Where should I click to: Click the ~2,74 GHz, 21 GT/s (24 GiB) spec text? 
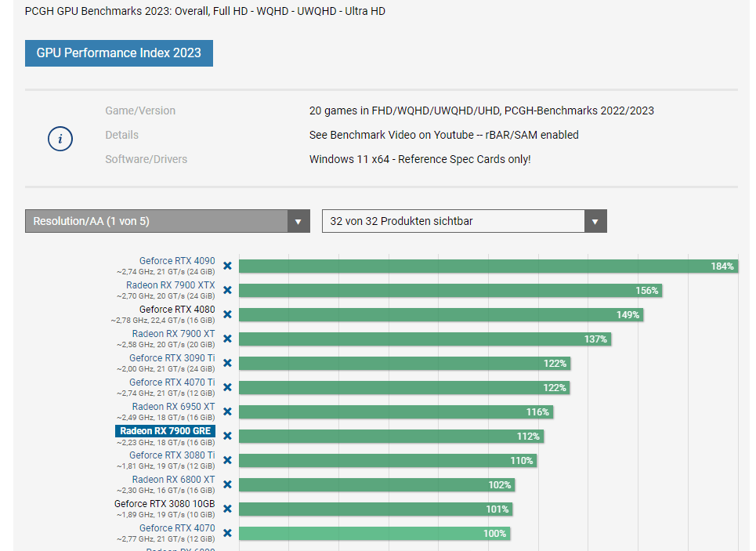(165, 272)
